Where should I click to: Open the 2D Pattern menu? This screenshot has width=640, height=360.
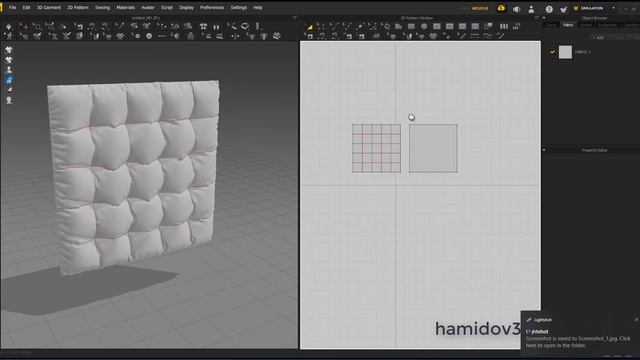click(x=78, y=8)
